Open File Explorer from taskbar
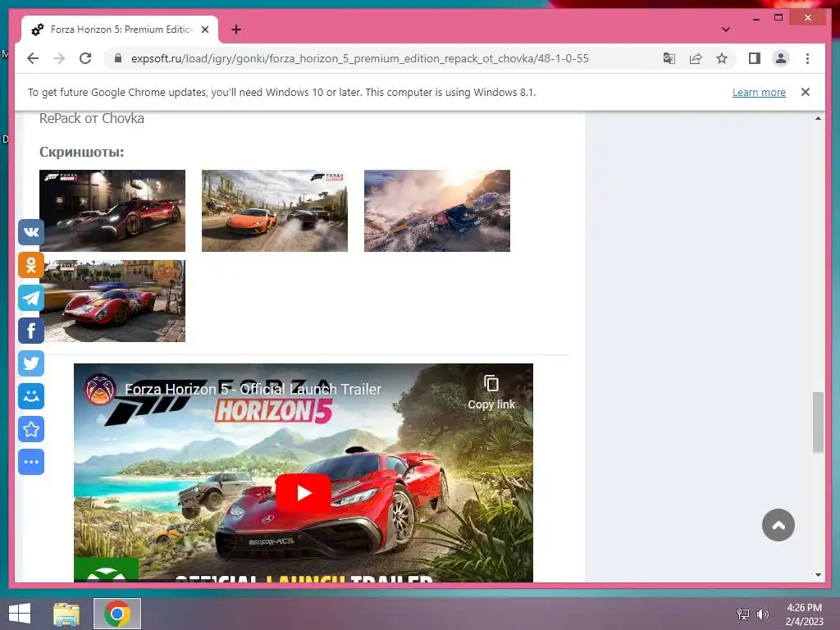840x630 pixels. pyautogui.click(x=66, y=614)
